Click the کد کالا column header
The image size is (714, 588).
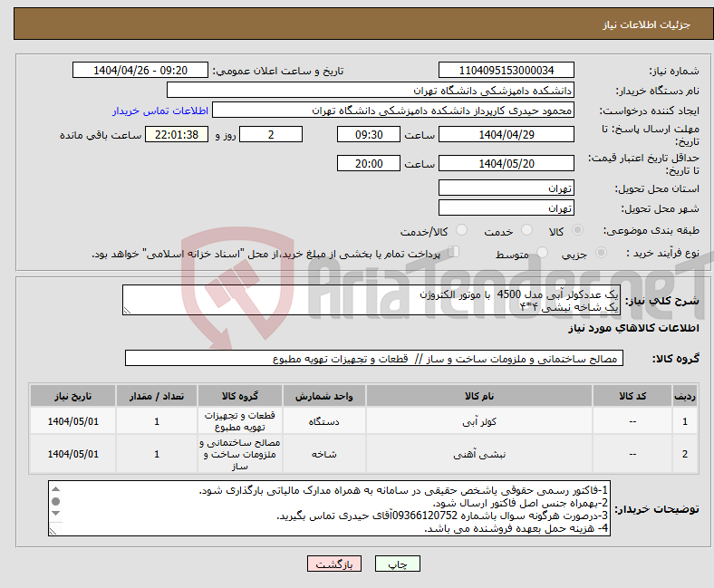632,396
